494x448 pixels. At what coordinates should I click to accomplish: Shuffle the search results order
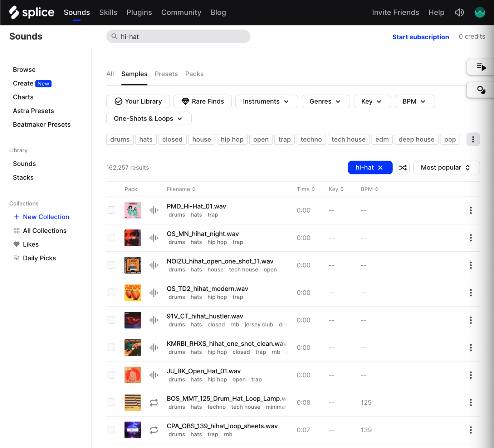[403, 167]
